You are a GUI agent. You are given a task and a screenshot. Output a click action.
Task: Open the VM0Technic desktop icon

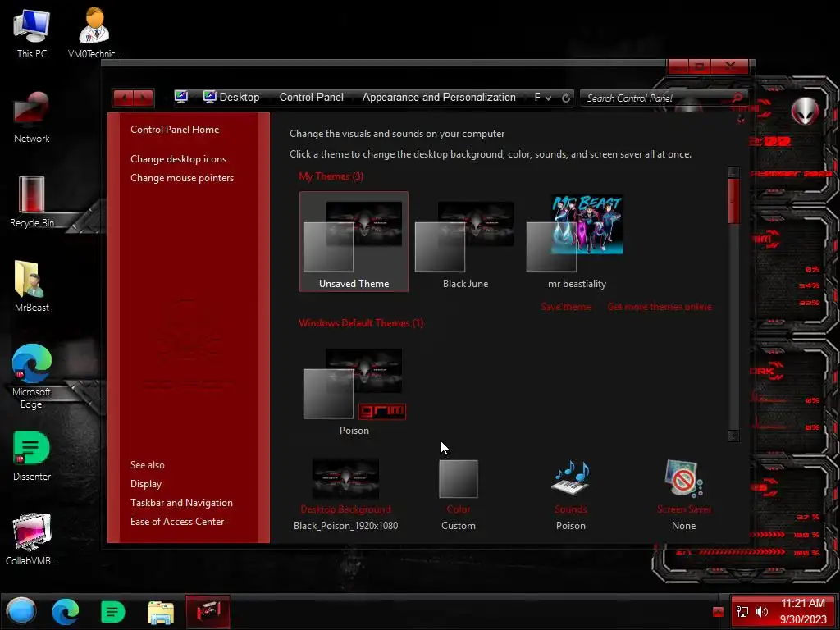[94, 33]
